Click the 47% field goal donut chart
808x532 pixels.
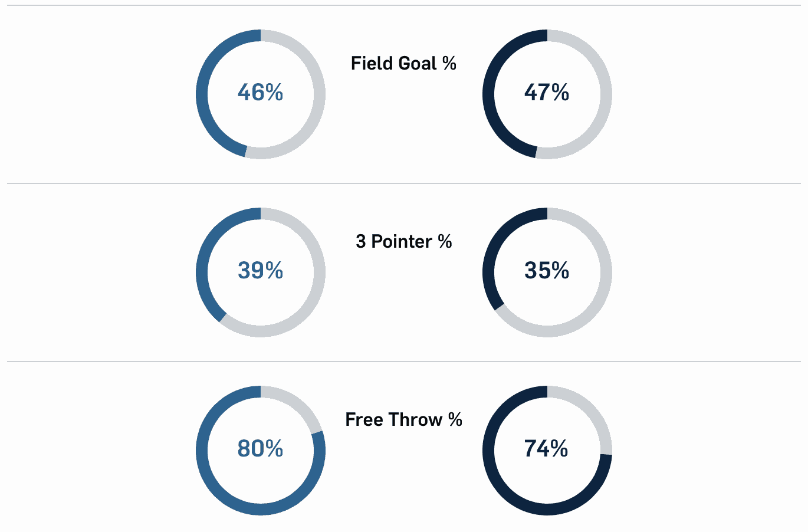coord(547,94)
